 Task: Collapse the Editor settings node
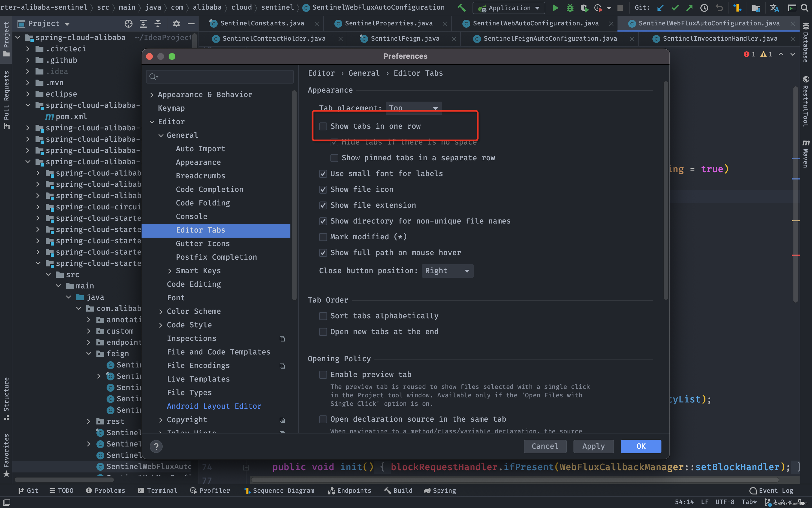click(152, 122)
